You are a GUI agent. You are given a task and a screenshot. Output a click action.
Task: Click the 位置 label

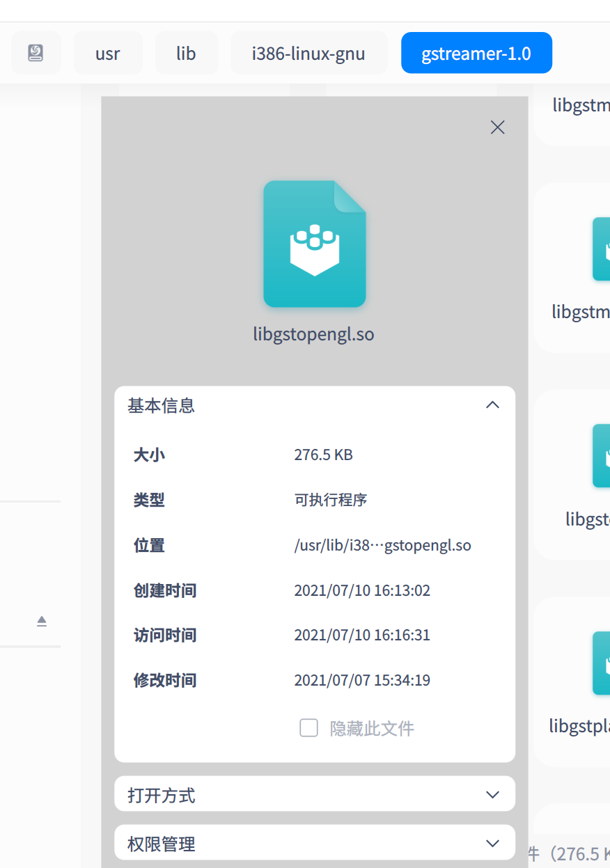pos(149,545)
